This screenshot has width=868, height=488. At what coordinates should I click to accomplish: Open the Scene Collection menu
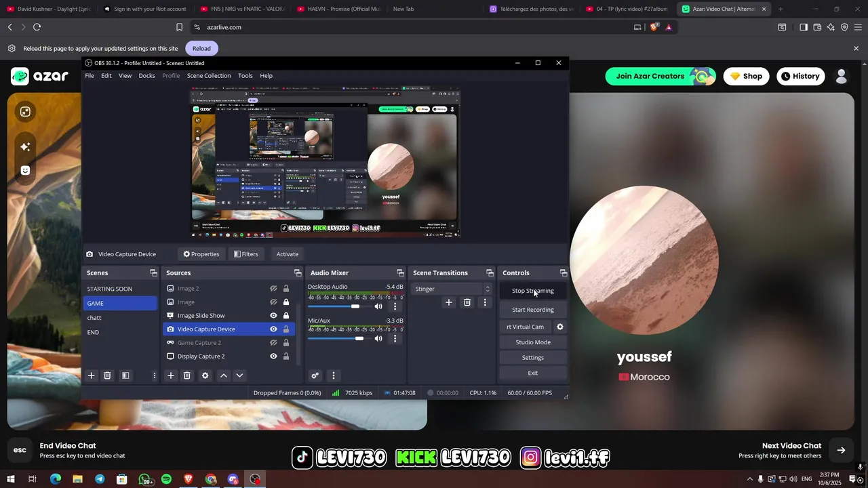(209, 76)
